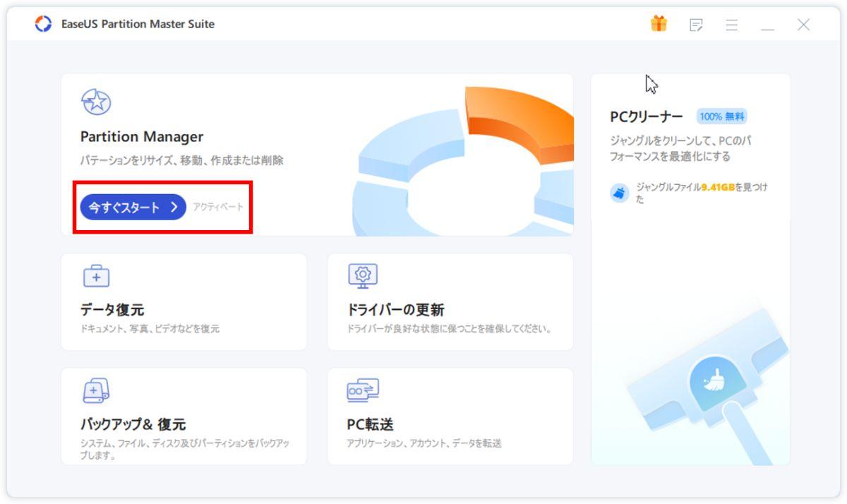Click the large broom cleaner illustration

707,385
